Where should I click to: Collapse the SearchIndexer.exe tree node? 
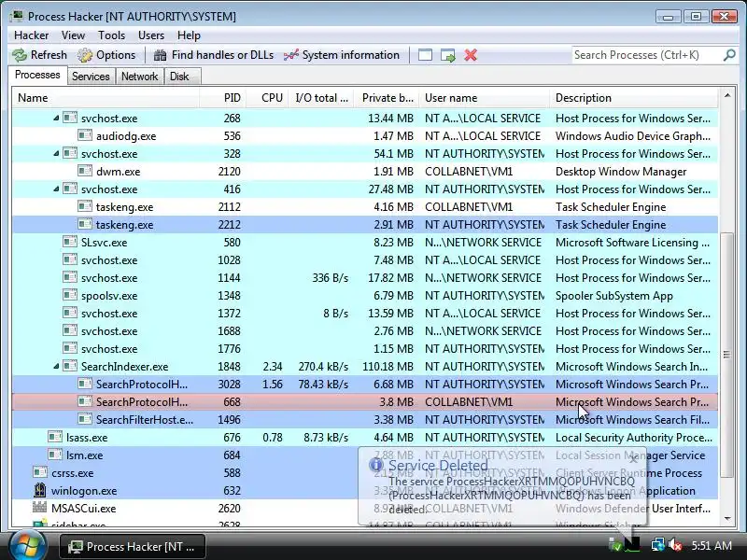pyautogui.click(x=56, y=366)
